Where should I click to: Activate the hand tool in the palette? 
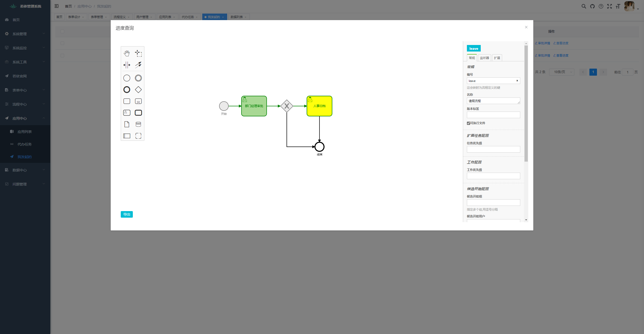(x=127, y=53)
